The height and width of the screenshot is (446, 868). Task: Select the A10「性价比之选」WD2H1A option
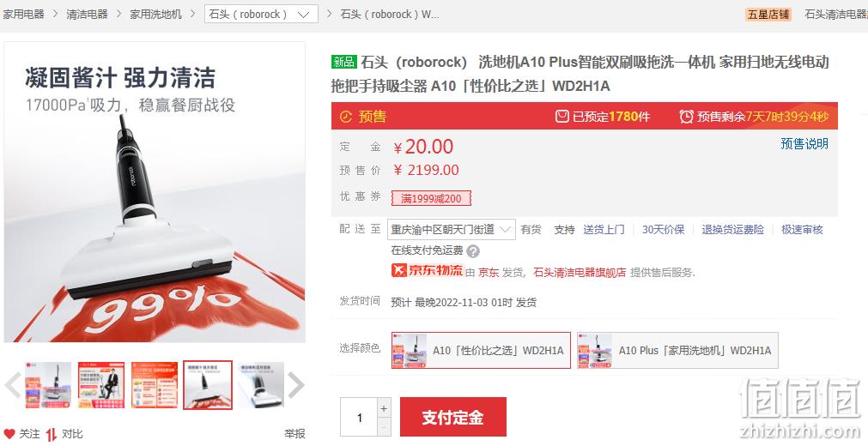point(481,350)
